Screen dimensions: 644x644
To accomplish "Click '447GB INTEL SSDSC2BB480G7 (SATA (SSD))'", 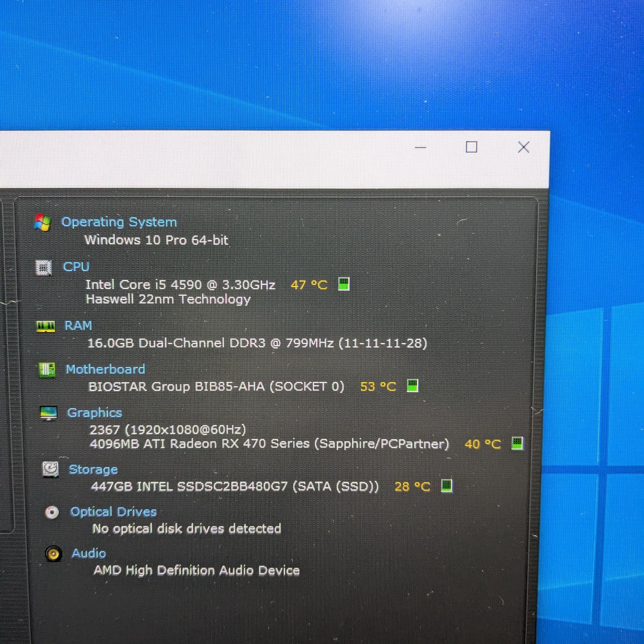I will (x=235, y=487).
